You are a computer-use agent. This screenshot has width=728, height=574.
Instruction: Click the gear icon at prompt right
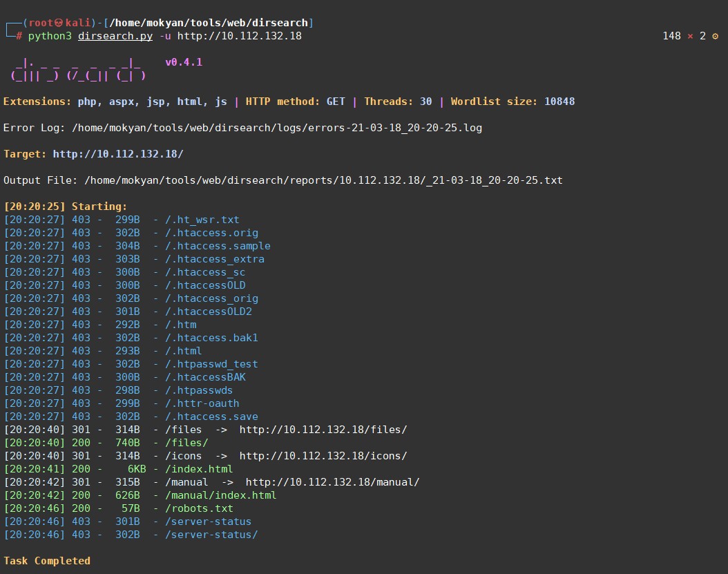click(715, 36)
